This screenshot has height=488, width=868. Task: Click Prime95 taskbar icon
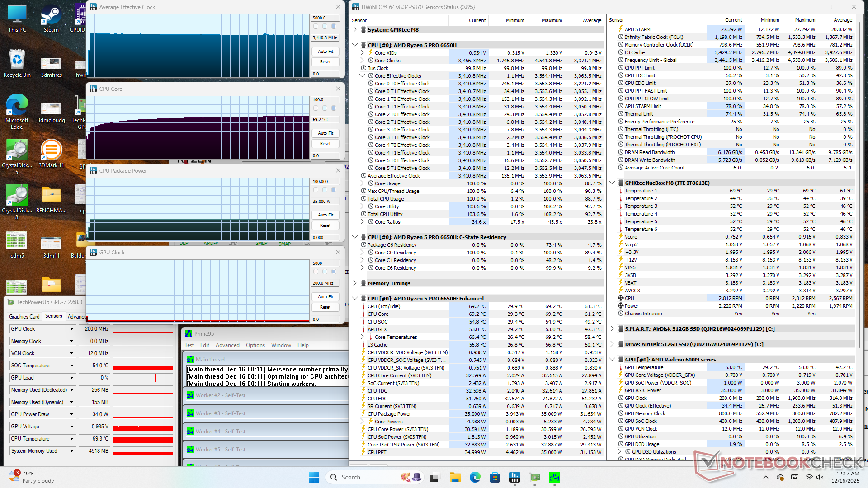point(554,477)
